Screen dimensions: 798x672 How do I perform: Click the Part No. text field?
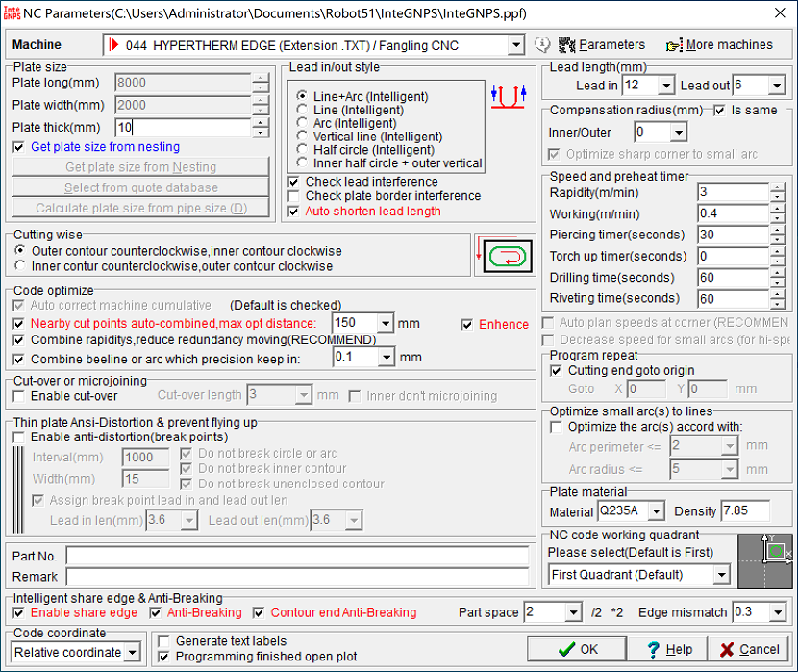tap(297, 556)
